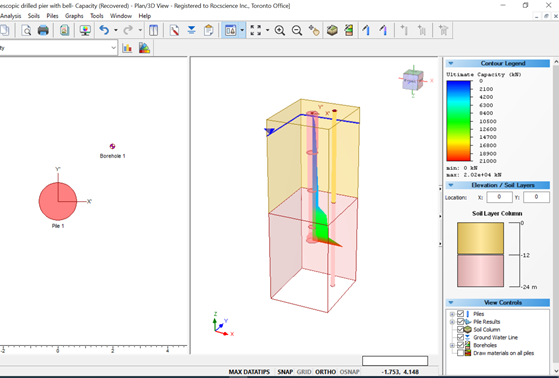Open the soil block Define Soil icon
The image size is (559, 378).
click(332, 30)
